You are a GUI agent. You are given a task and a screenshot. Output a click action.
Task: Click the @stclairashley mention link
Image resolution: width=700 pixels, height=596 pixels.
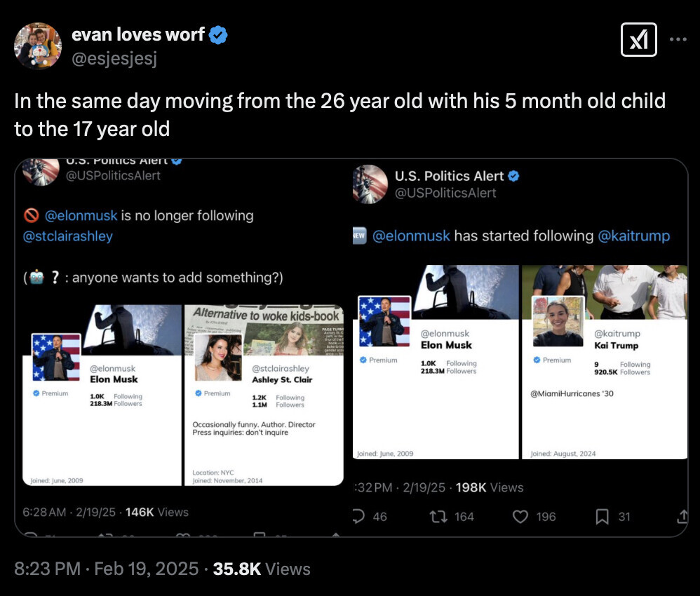[x=68, y=236]
